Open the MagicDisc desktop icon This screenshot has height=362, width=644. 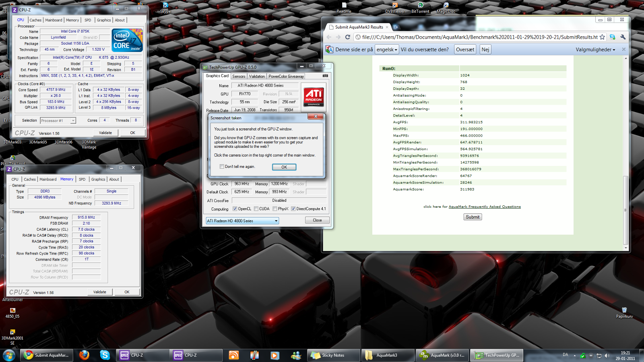coord(446,7)
